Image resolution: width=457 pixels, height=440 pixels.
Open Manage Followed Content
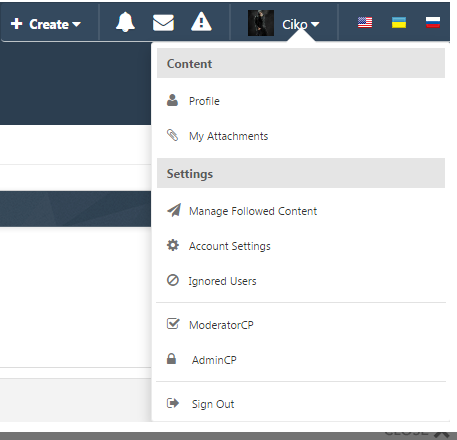(x=253, y=211)
